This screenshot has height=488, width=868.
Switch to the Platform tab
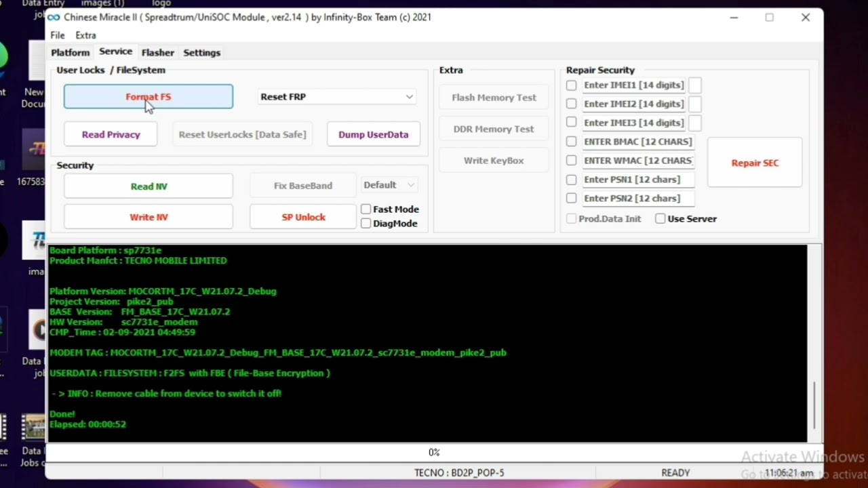(x=70, y=52)
